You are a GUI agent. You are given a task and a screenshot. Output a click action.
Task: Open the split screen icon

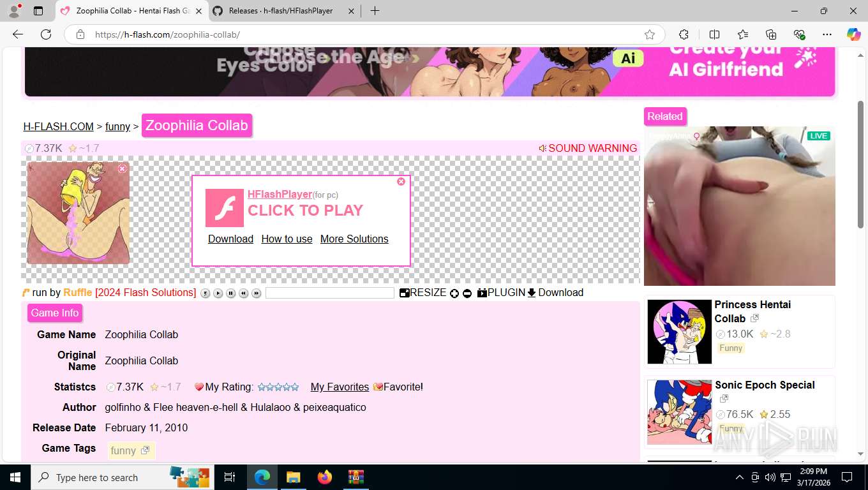(714, 34)
